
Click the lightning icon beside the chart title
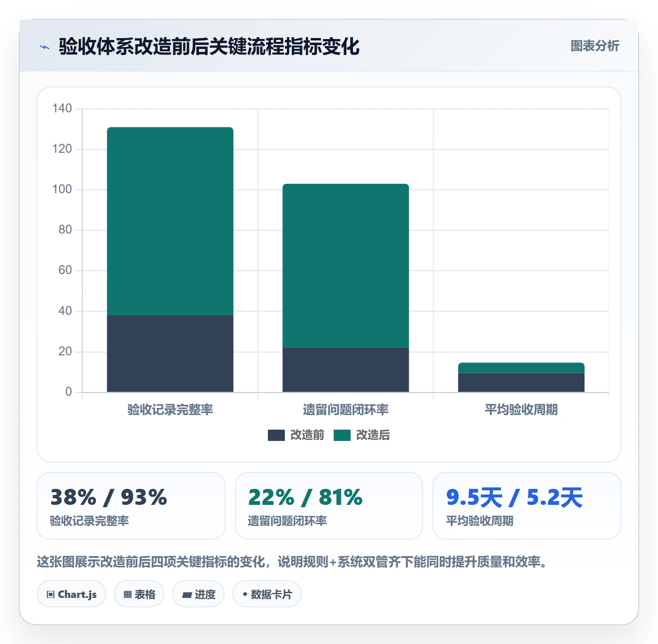click(45, 47)
